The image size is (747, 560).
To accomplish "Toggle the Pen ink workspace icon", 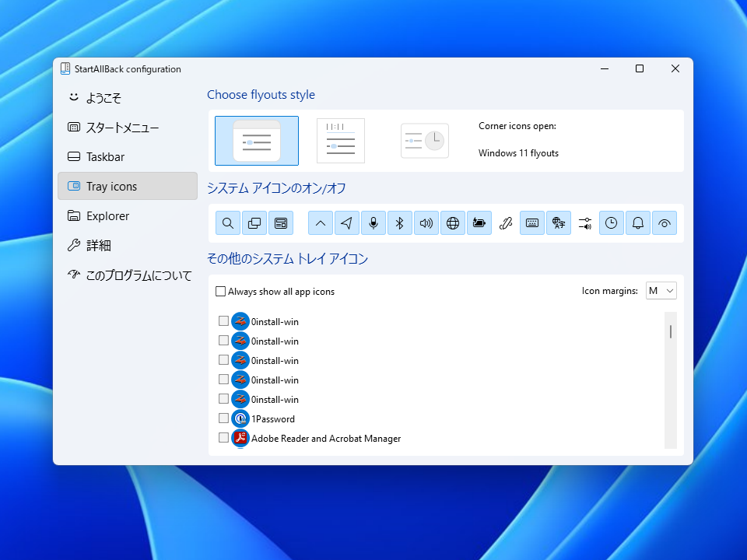I will [x=506, y=223].
